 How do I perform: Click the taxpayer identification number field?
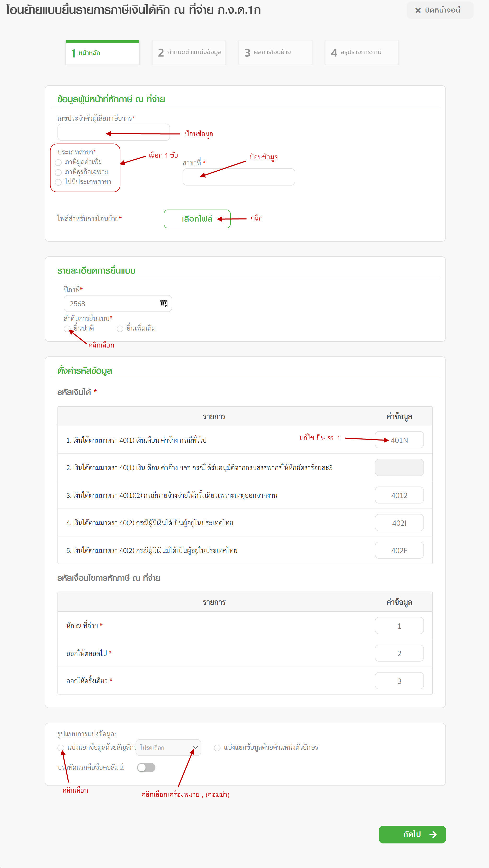coord(113,132)
